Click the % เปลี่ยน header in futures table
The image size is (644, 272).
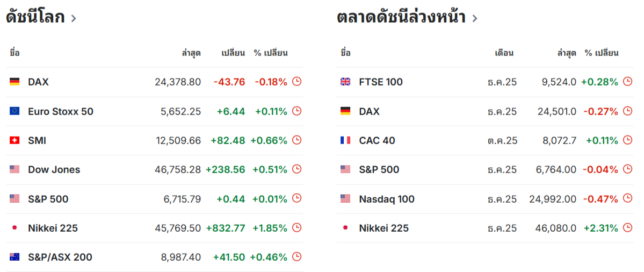[x=602, y=53]
